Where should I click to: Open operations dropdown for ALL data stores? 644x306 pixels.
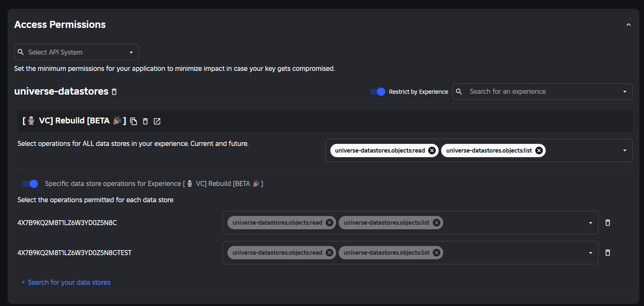pyautogui.click(x=624, y=150)
